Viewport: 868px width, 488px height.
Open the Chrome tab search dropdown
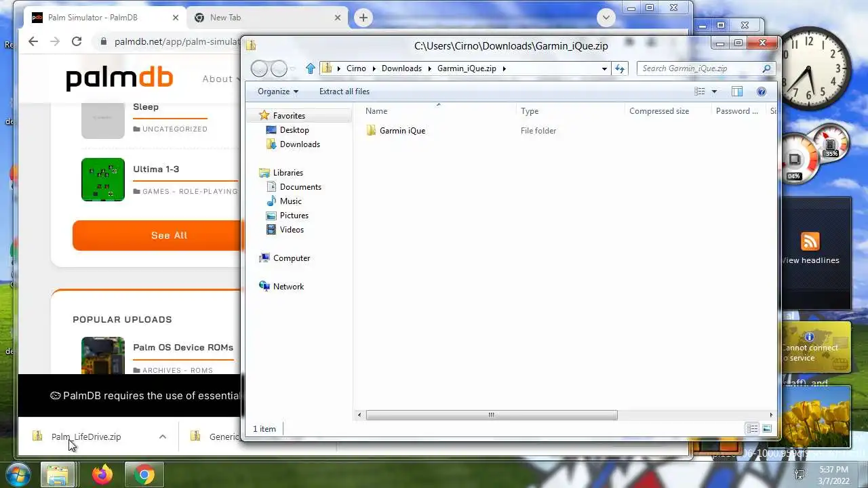click(606, 18)
